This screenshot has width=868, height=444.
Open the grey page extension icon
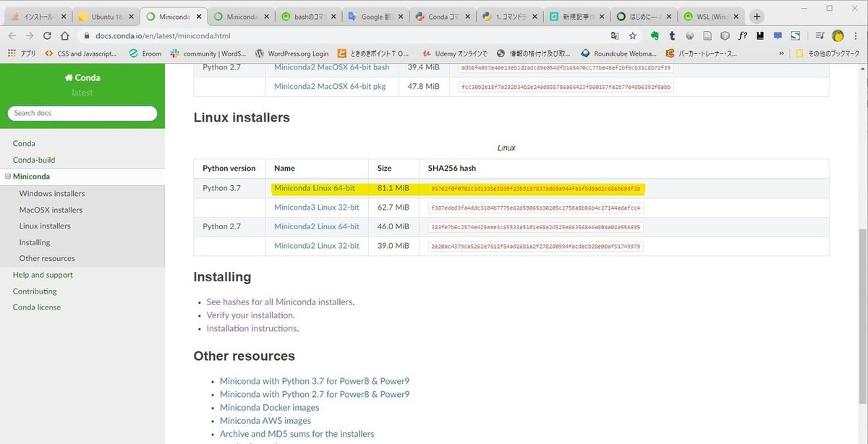tap(707, 35)
